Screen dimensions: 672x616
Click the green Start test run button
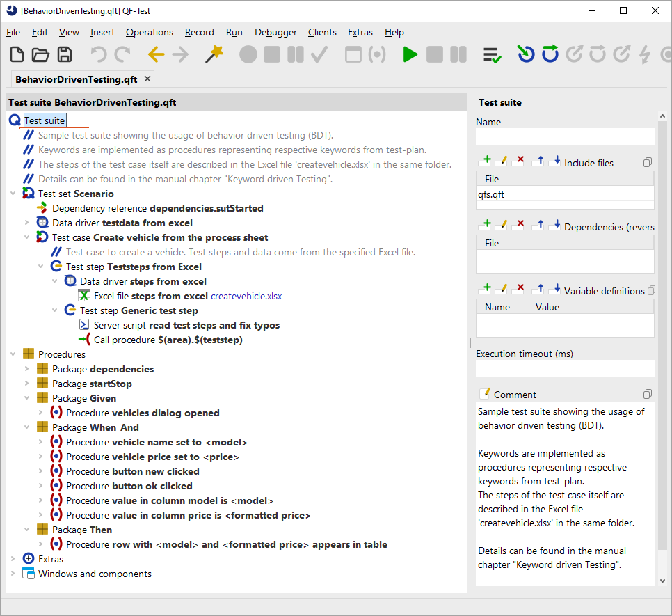410,55
